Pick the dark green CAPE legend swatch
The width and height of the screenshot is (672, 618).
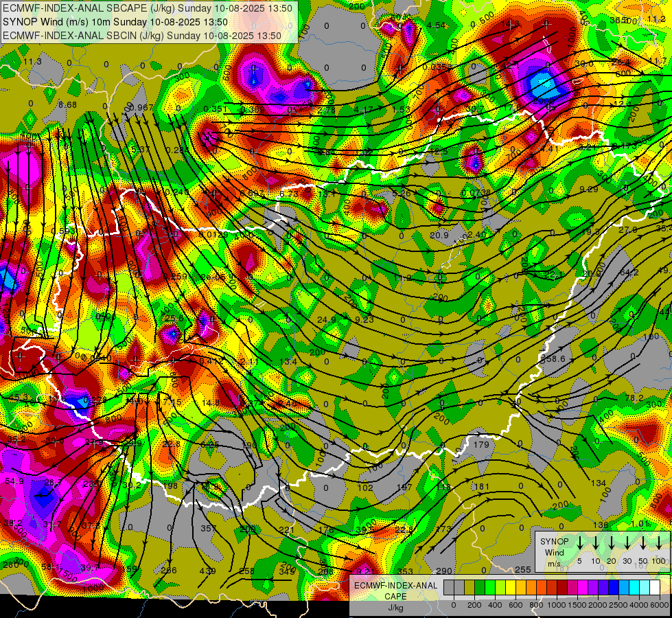[x=480, y=587]
